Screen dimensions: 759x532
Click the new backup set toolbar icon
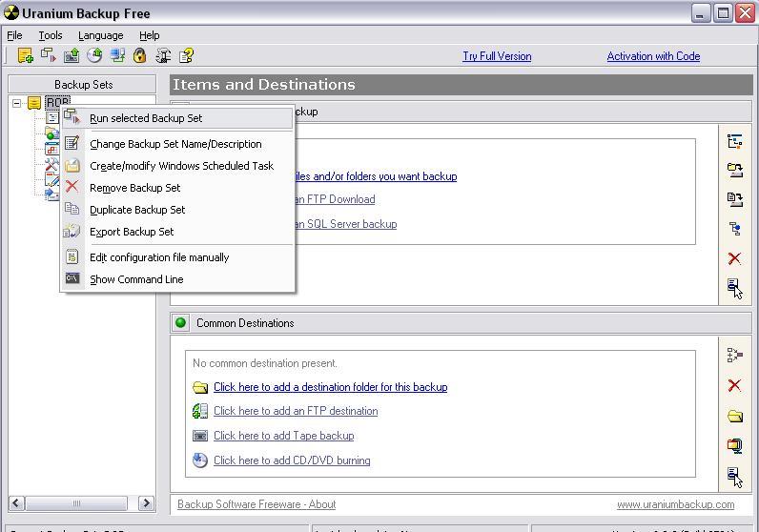coord(25,55)
